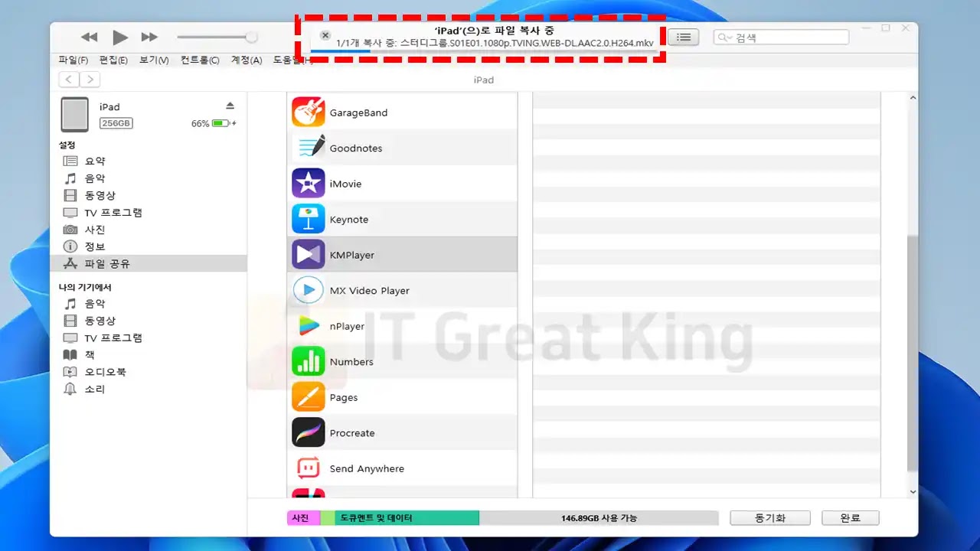The image size is (980, 551).
Task: Select 파일 공유 in the sidebar
Action: (x=149, y=263)
